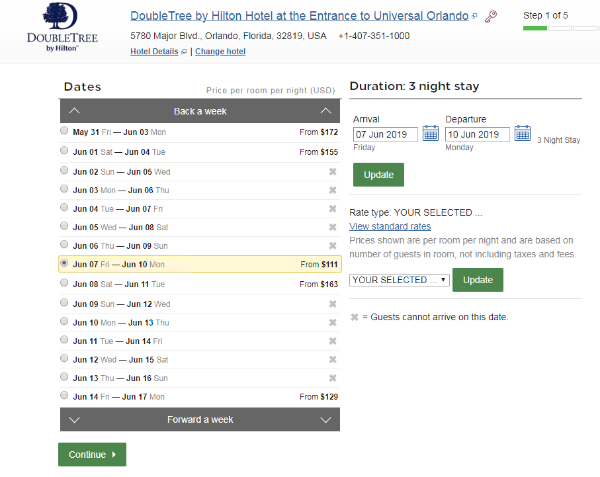
Task: Select the Jun 08 – Jun 11 radio button
Action: 64,283
